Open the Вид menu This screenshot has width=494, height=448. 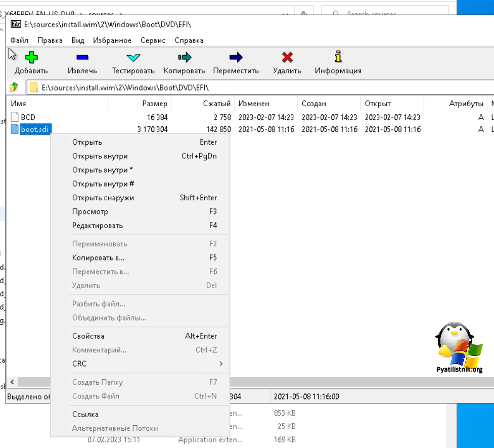[77, 40]
